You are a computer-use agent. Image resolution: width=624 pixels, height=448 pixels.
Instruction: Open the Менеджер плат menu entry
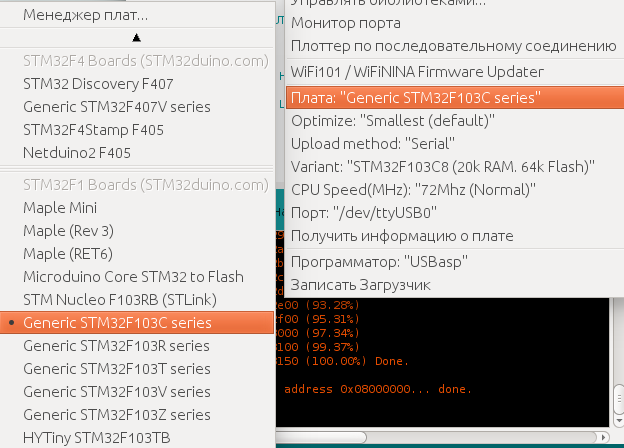(x=85, y=15)
